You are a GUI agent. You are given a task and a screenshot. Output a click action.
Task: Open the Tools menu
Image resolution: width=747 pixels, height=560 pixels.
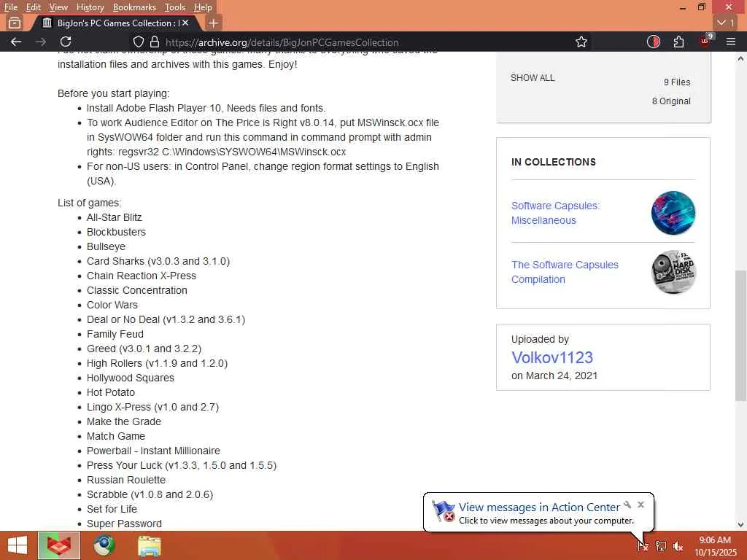(x=175, y=7)
